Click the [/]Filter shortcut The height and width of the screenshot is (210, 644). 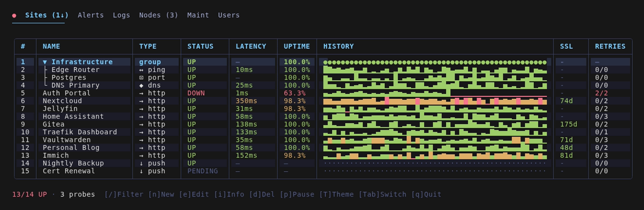point(124,194)
